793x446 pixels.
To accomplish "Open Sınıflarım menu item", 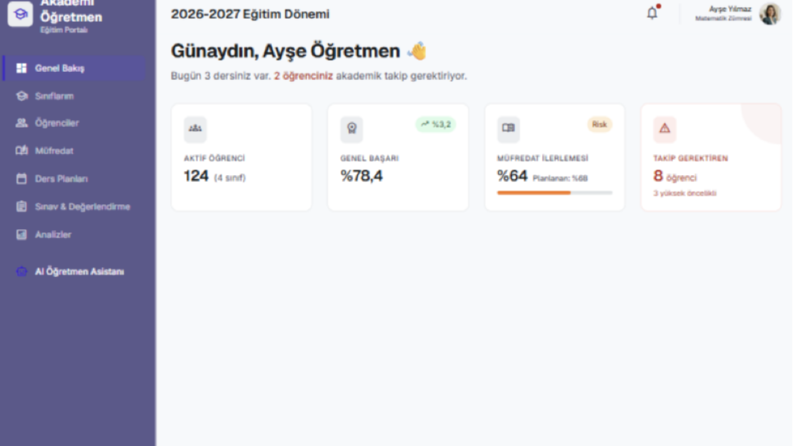I will 74,96.
